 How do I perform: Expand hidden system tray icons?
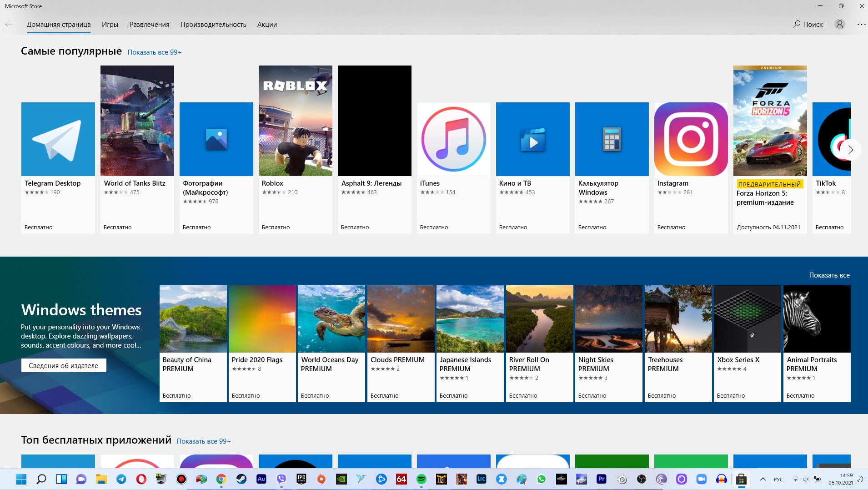(763, 479)
